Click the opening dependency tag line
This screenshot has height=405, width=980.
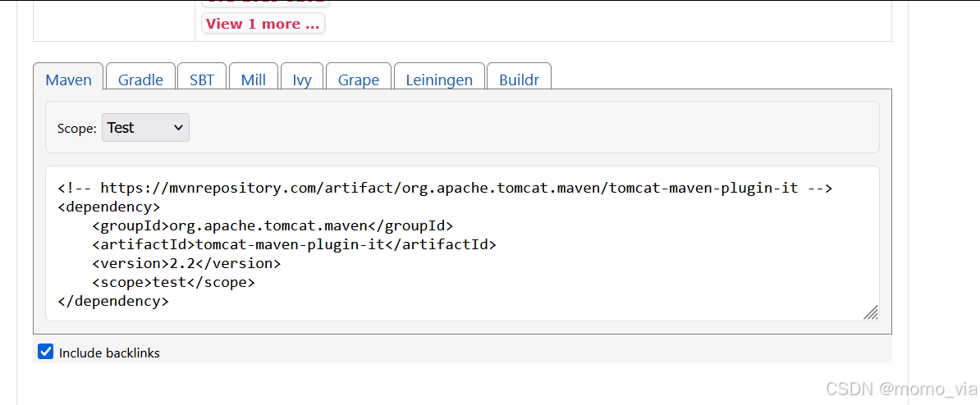(x=108, y=207)
